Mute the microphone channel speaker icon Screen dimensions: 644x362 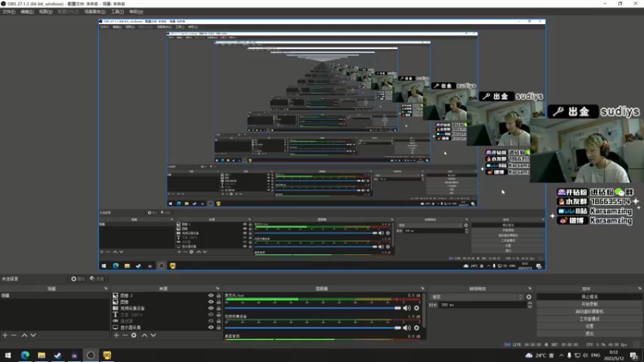click(x=407, y=308)
